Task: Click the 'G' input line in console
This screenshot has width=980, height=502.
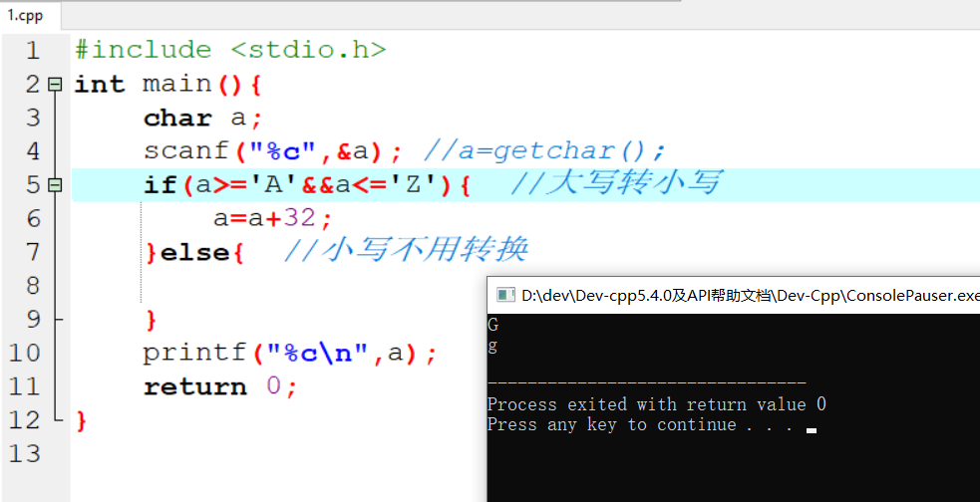Action: click(x=493, y=325)
